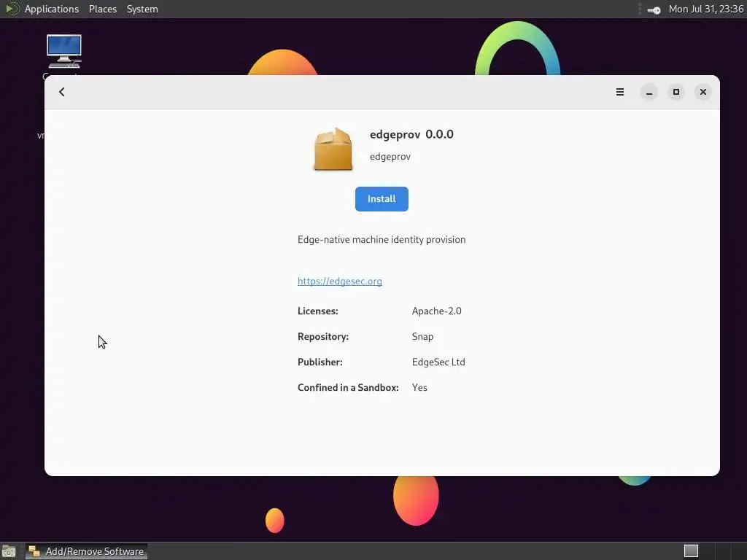This screenshot has height=560, width=747.
Task: Click the EdgeSec Ltd publisher value
Action: click(438, 362)
